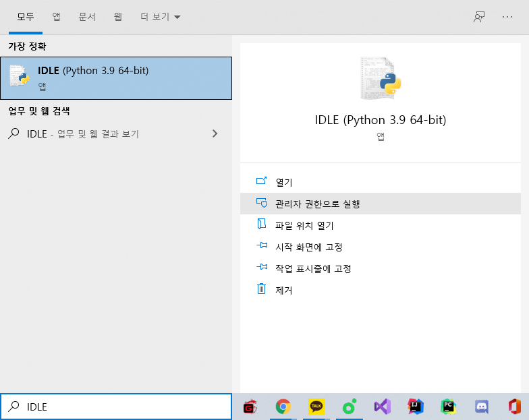This screenshot has width=529, height=420.
Task: Switch to the 모두 tab
Action: pyautogui.click(x=26, y=17)
